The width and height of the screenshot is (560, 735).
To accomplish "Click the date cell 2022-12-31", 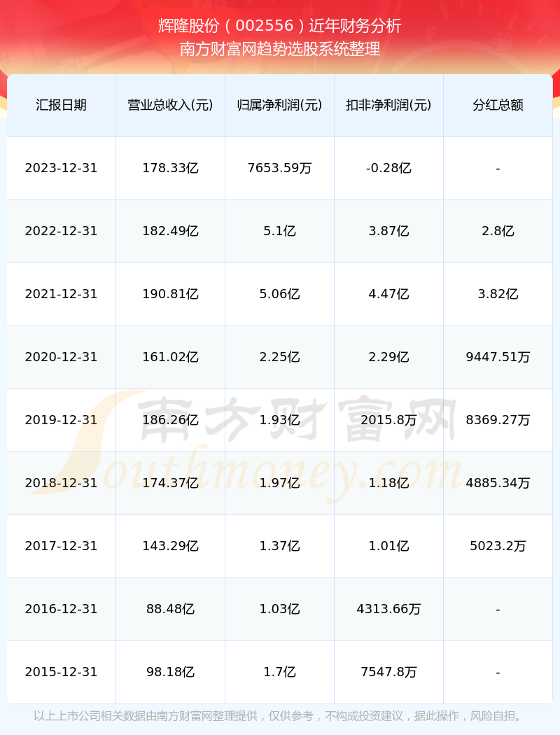I will 62,231.
